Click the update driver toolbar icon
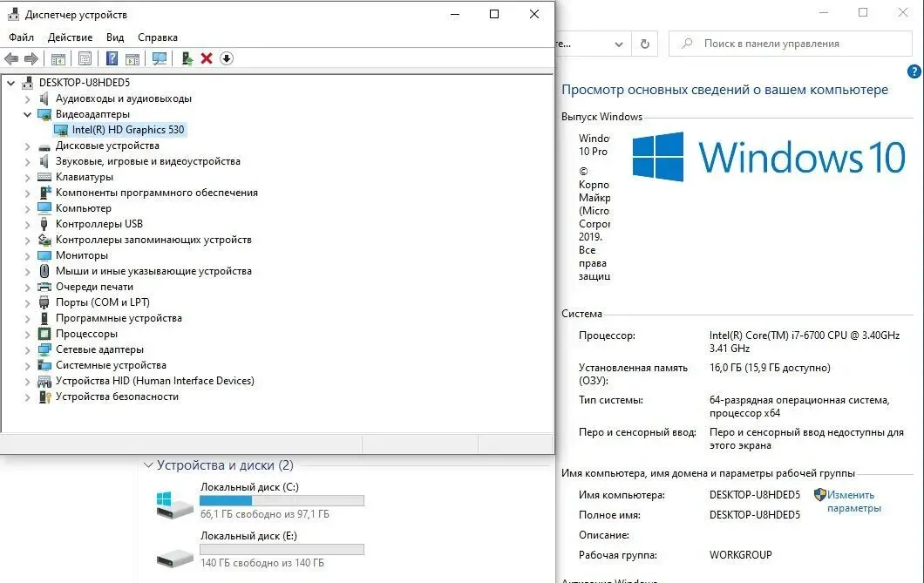The image size is (924, 583). pyautogui.click(x=187, y=58)
